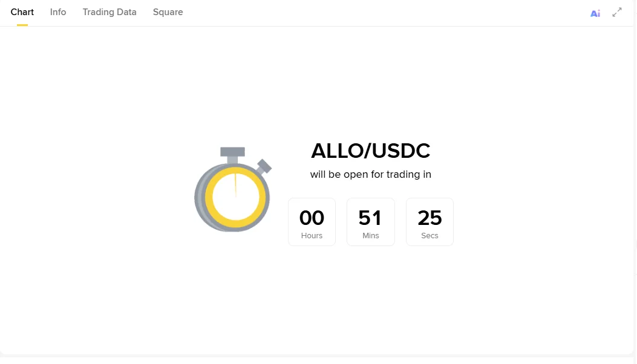
Task: Click the stopwatch's top crown button
Action: [x=232, y=152]
